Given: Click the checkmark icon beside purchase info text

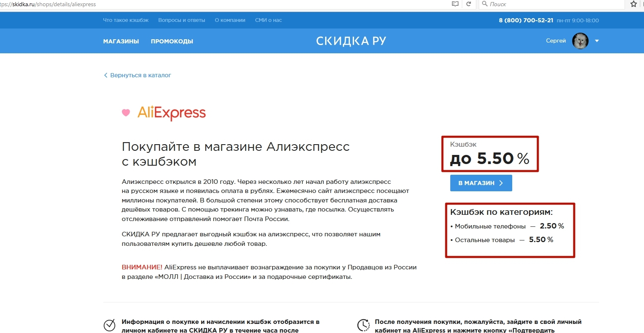Looking at the screenshot, I should pos(109,325).
